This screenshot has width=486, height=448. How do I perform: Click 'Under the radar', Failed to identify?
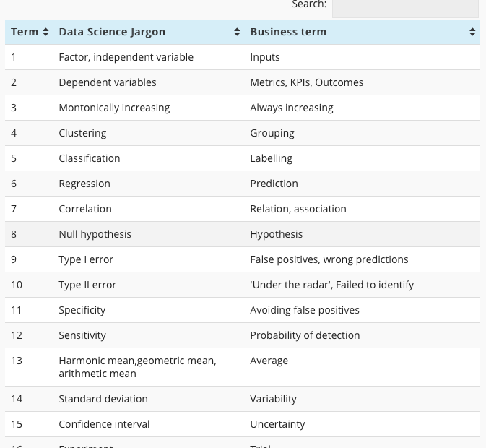coord(331,285)
